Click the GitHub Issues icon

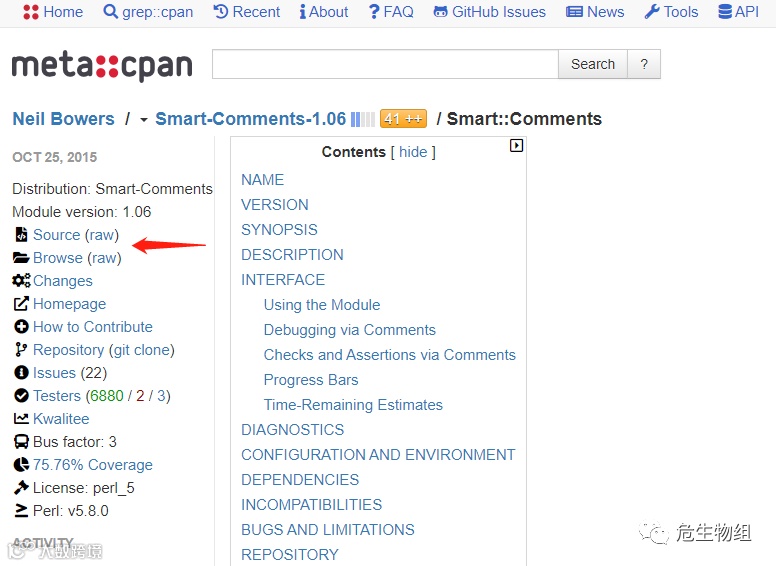click(440, 12)
